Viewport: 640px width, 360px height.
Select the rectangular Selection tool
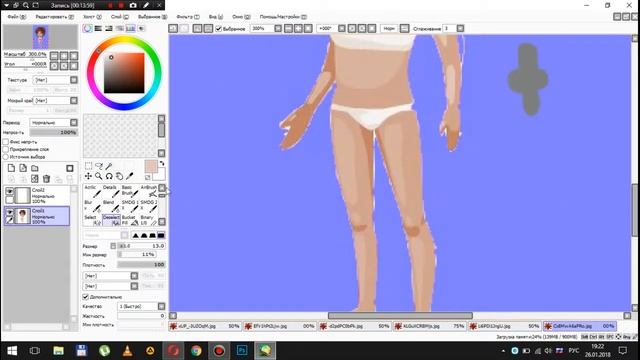[x=88, y=166]
